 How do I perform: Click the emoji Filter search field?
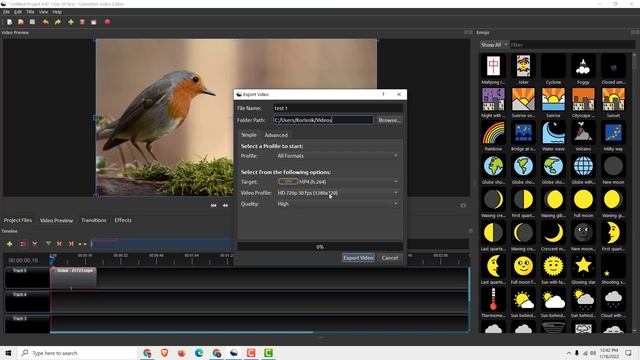click(x=572, y=44)
